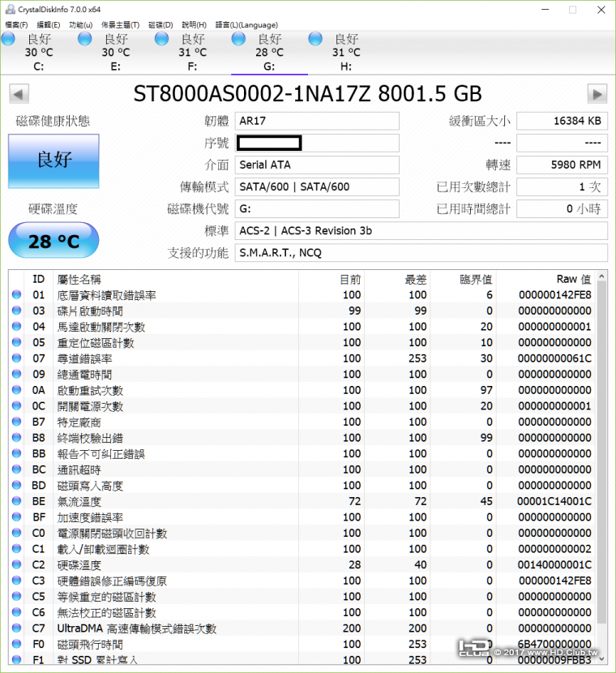Click the 28 °C temperature button
Viewport: 616px width, 673px height.
53,240
